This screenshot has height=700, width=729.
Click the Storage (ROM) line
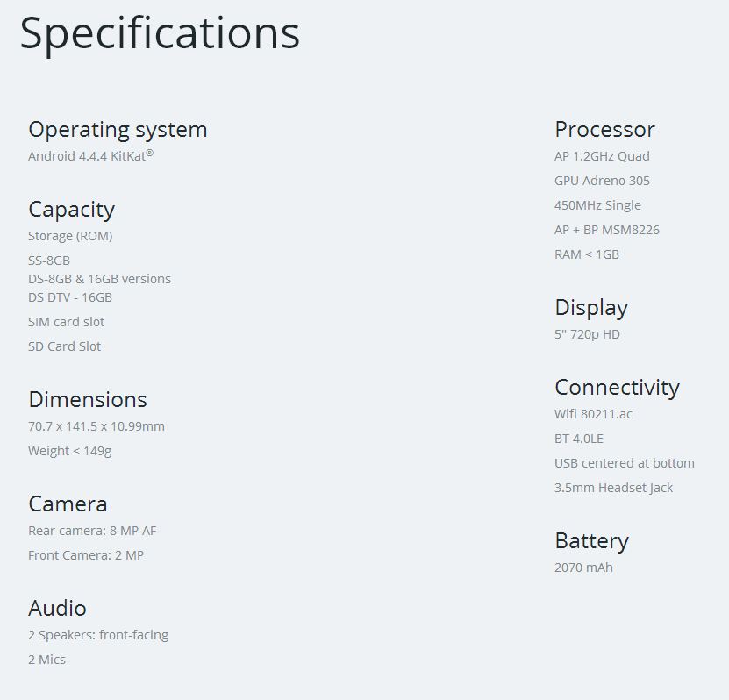[x=70, y=236]
